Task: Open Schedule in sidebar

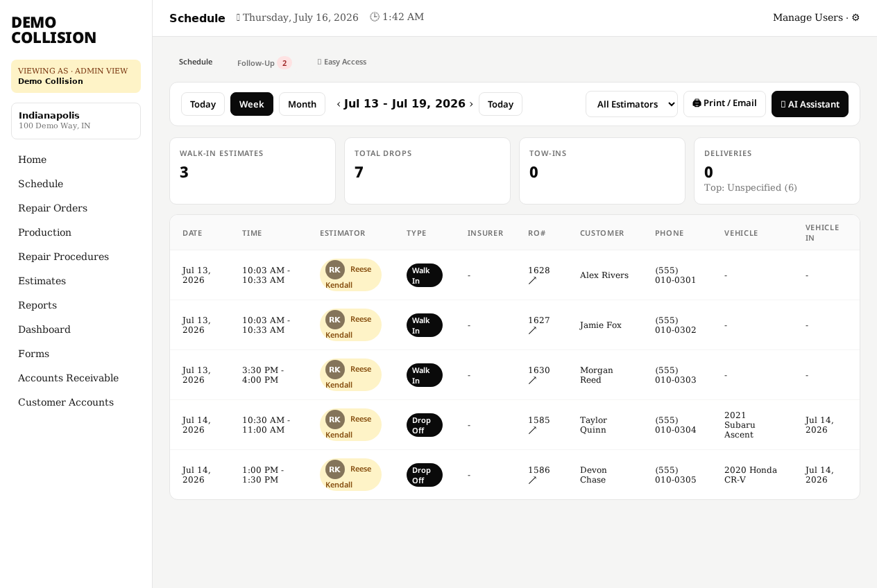Action: (x=76, y=184)
